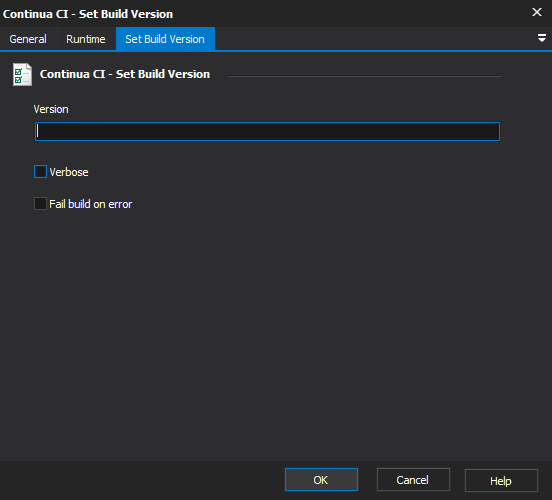Switch to the General tab
The height and width of the screenshot is (500, 552).
coord(28,39)
